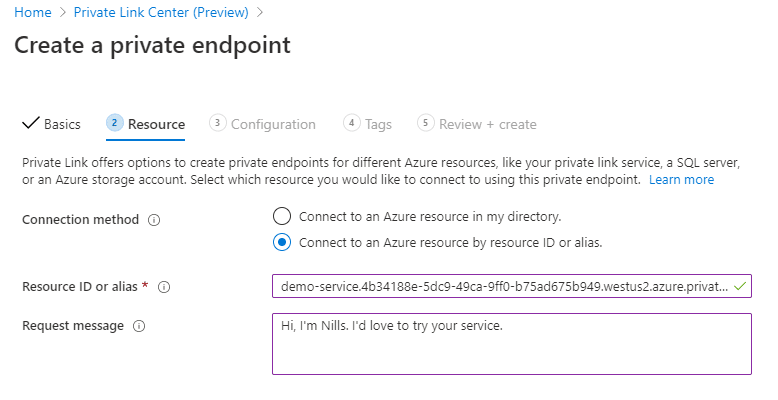The image size is (778, 400).
Task: Open Private Link Center (Preview) breadcrumb
Action: (161, 12)
